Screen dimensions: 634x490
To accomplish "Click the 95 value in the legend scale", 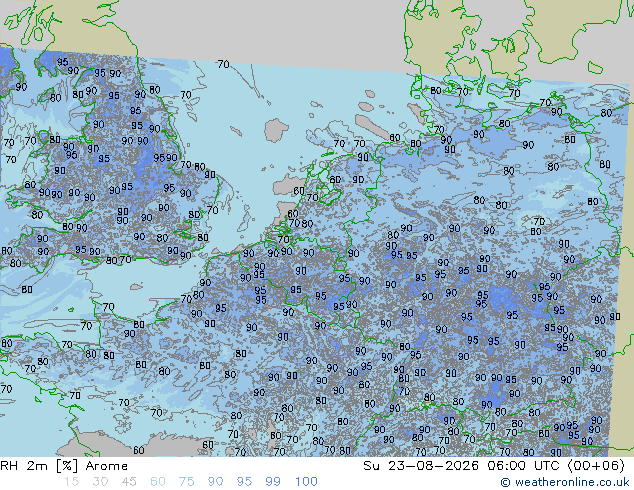I will click(x=244, y=482).
